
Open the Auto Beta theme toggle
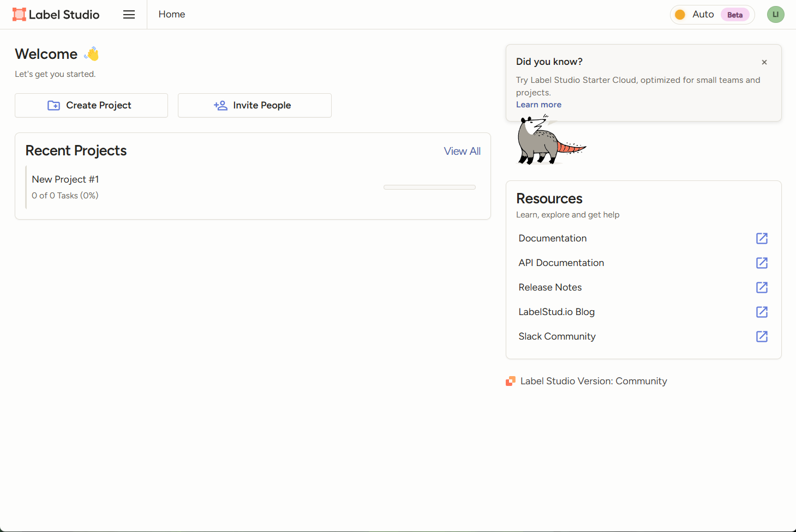pyautogui.click(x=712, y=15)
